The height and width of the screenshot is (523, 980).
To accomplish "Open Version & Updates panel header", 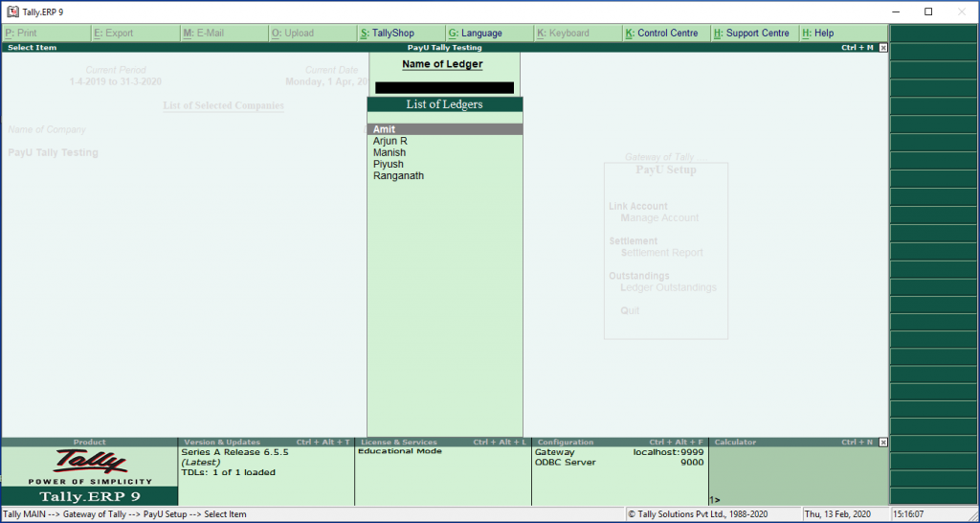I will click(x=266, y=443).
